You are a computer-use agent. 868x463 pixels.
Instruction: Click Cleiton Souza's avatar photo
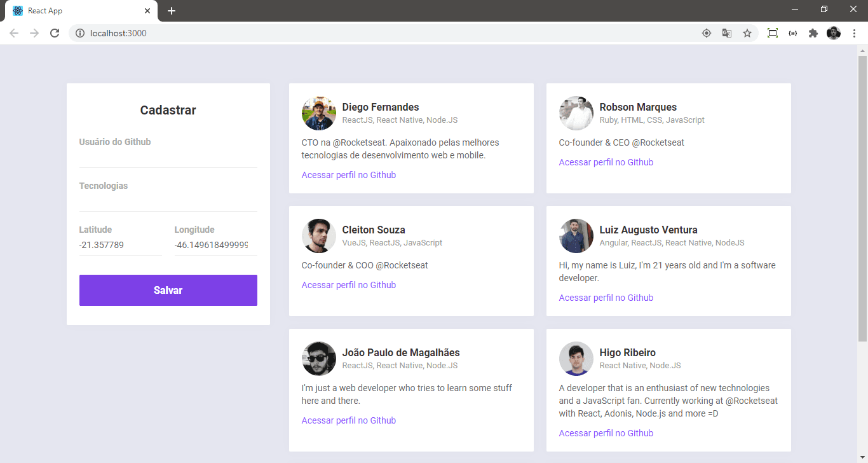[x=318, y=235]
